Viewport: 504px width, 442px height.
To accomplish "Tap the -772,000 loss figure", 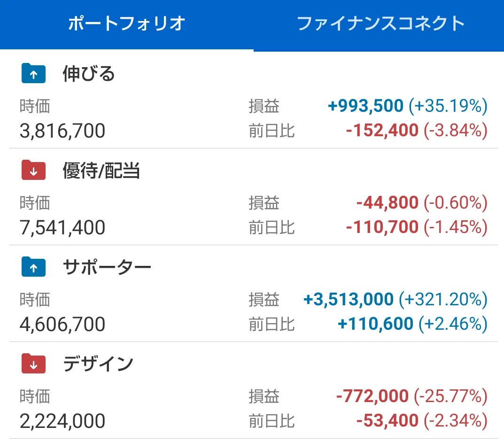I will coord(372,396).
